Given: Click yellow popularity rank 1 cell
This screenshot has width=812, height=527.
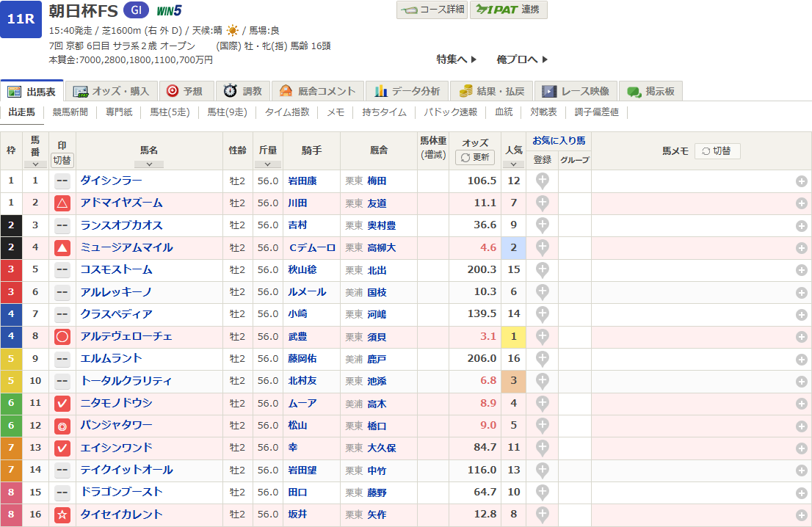Looking at the screenshot, I should click(513, 337).
